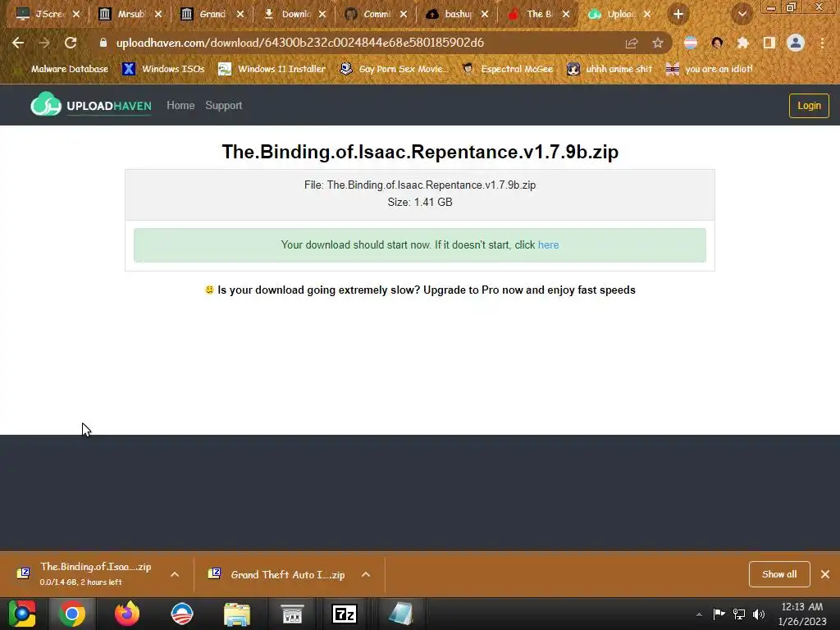This screenshot has width=840, height=630.
Task: Switch to the bashup tab
Action: click(x=456, y=15)
